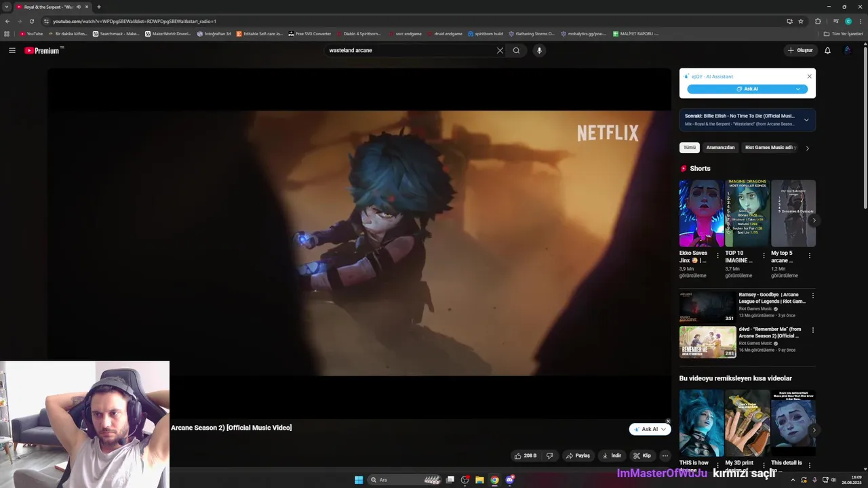868x488 pixels.
Task: Dismiss the floating Ask AI pill
Action: [x=668, y=421]
